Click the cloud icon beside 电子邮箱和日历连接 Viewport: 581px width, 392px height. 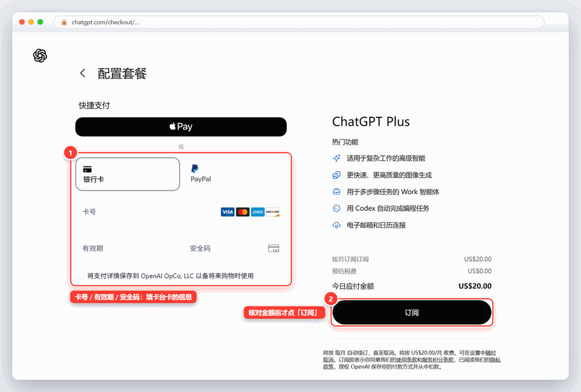click(x=336, y=225)
